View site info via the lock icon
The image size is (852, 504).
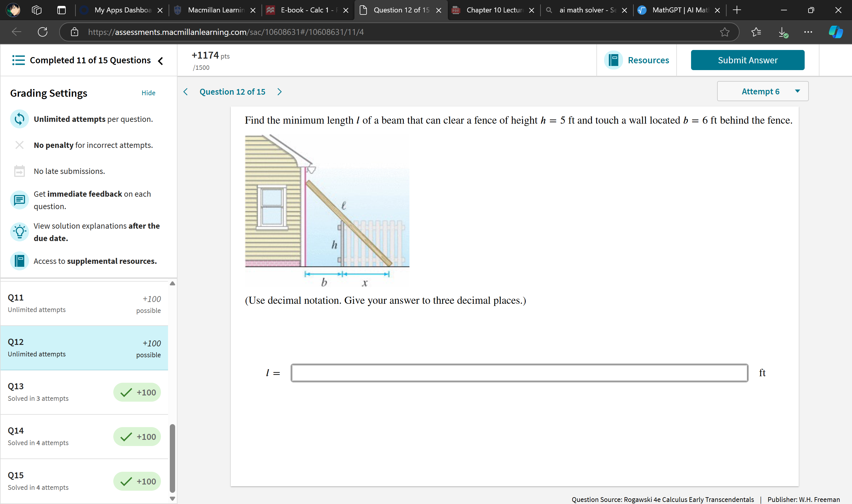point(74,32)
